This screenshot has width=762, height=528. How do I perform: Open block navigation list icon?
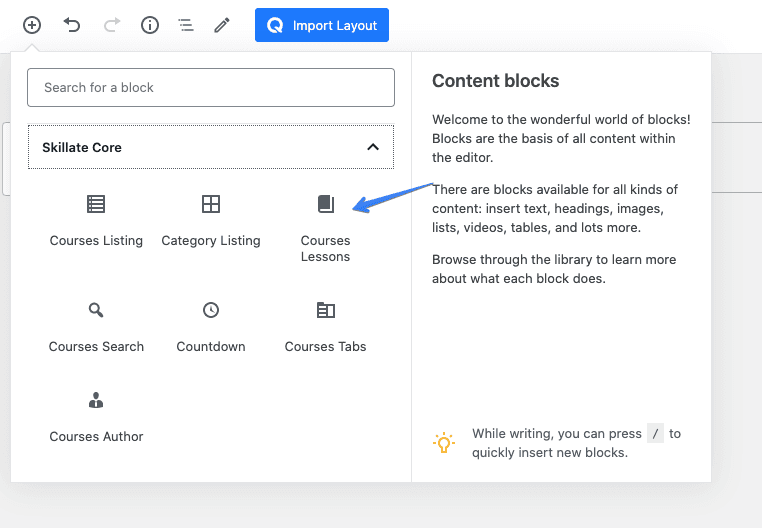[x=186, y=25]
